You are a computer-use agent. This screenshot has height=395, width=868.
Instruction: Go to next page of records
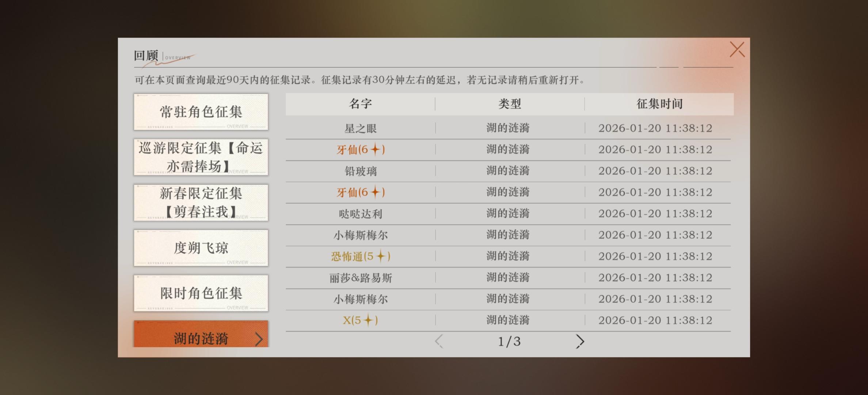tap(580, 341)
